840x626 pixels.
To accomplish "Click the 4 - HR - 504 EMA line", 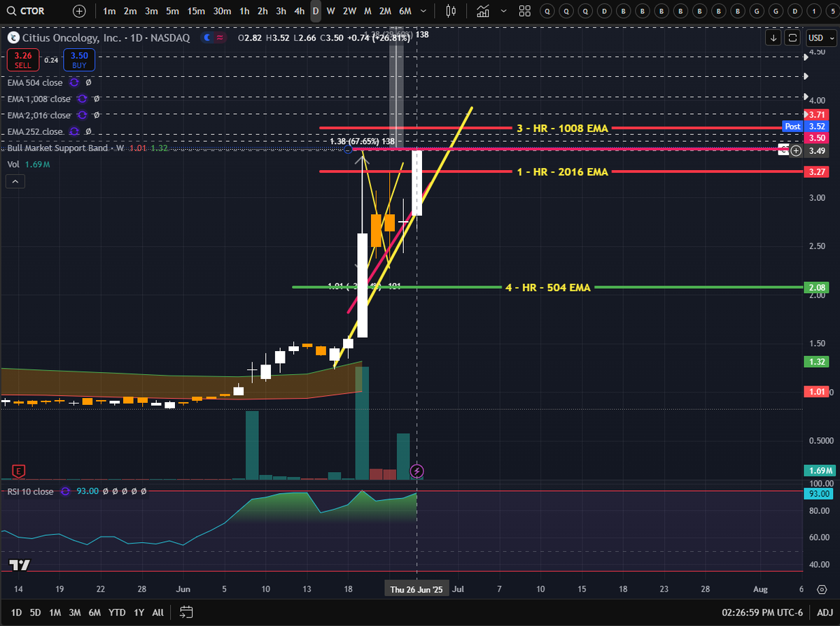I will (x=548, y=287).
